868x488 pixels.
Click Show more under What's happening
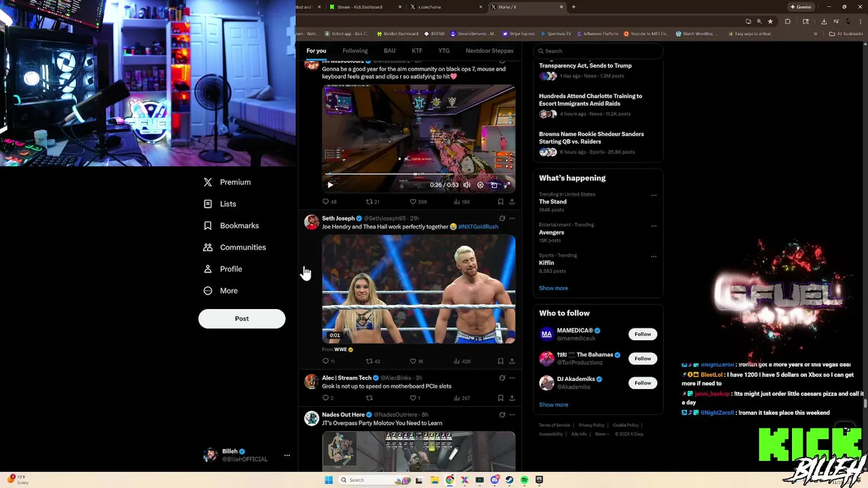[553, 288]
